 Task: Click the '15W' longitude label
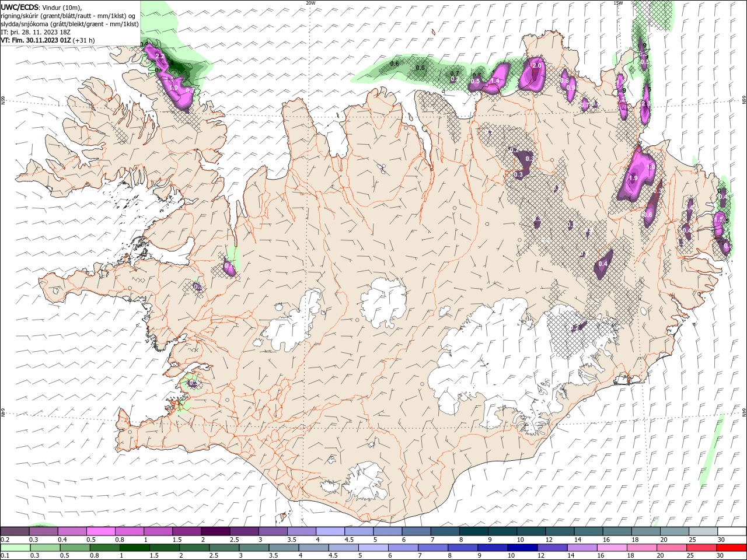619,3
